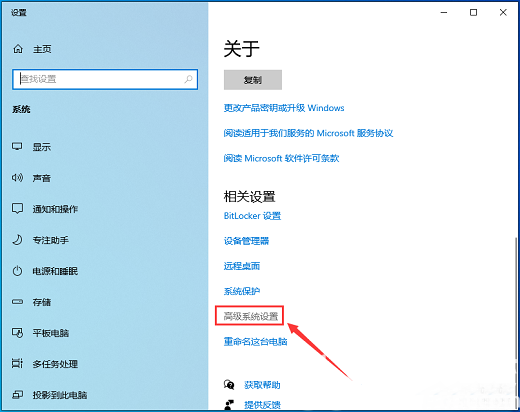The image size is (520, 412).
Task: Open 获取帮助 link
Action: 262,385
